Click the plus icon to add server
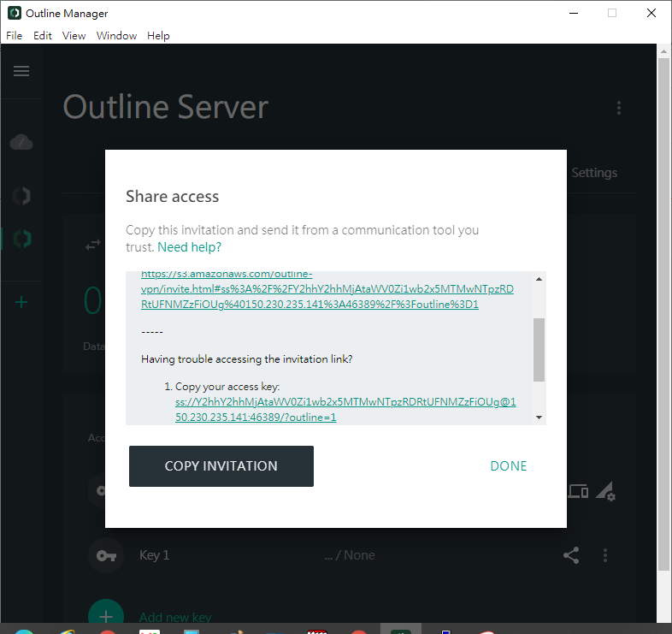The width and height of the screenshot is (672, 634). pyautogui.click(x=21, y=302)
